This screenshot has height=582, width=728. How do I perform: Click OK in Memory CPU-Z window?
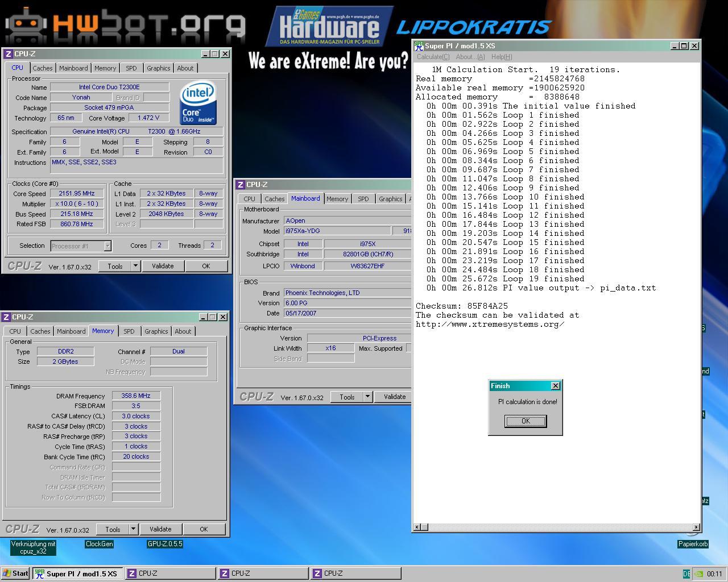(204, 529)
